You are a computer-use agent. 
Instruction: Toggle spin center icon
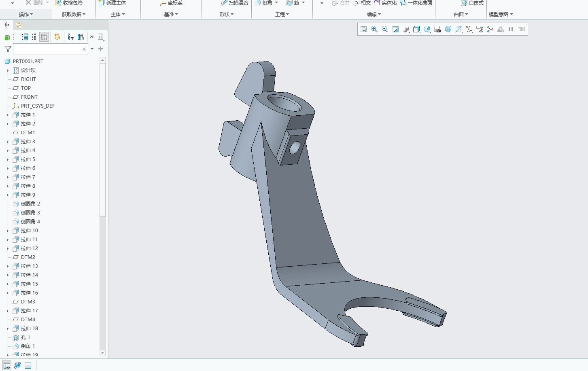click(x=490, y=29)
